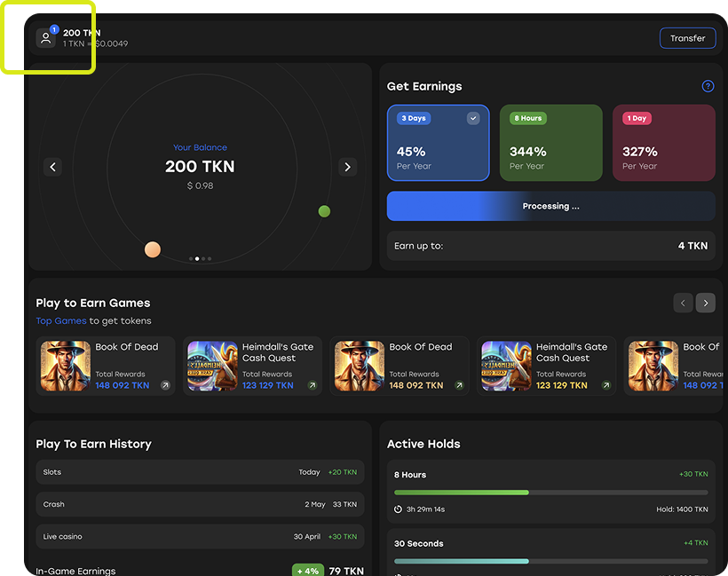Open the Slots history entry

click(200, 472)
